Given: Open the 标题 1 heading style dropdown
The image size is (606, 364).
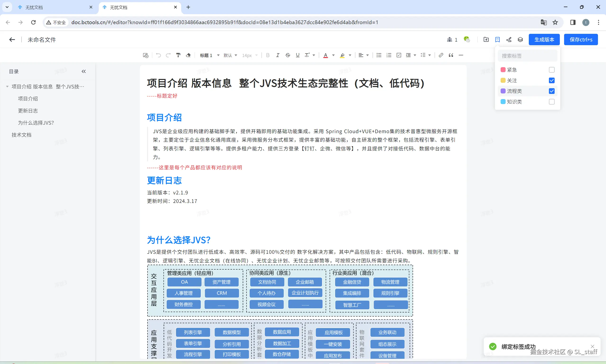Looking at the screenshot, I should 209,55.
